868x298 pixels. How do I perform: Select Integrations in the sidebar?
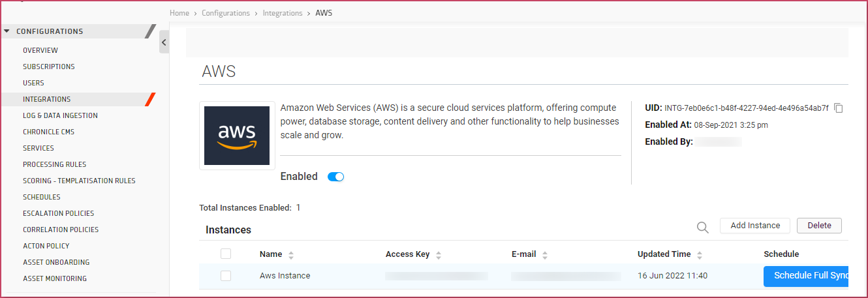47,99
